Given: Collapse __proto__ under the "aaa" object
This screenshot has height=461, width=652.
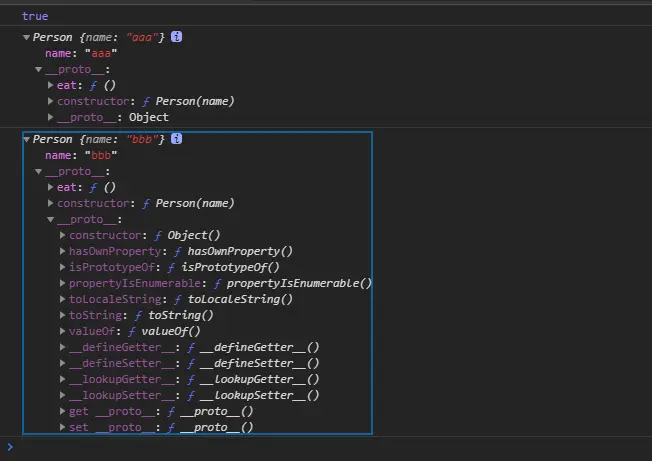Looking at the screenshot, I should coord(38,69).
